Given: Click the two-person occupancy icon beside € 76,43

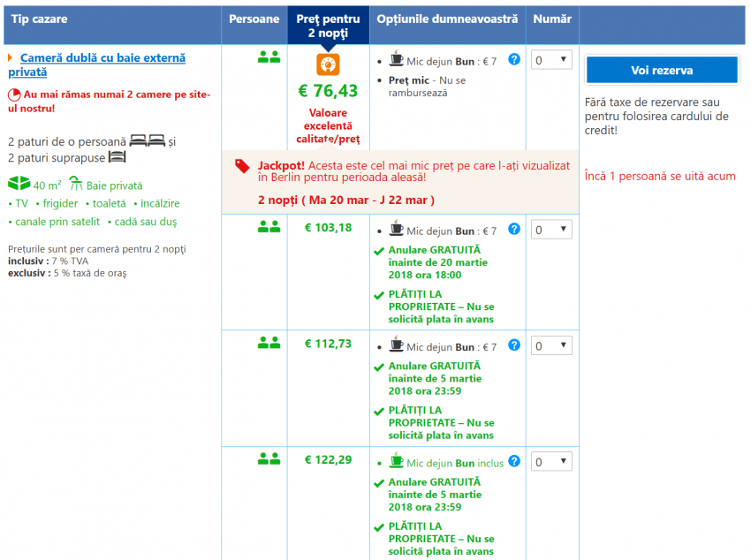Looking at the screenshot, I should pos(269,58).
